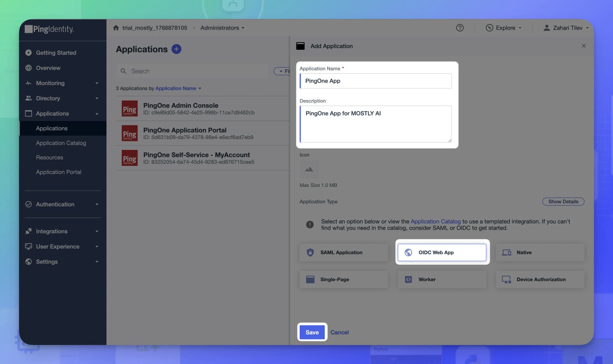Collapse the Applications sidebar section arrow
The image size is (613, 364).
click(x=97, y=114)
